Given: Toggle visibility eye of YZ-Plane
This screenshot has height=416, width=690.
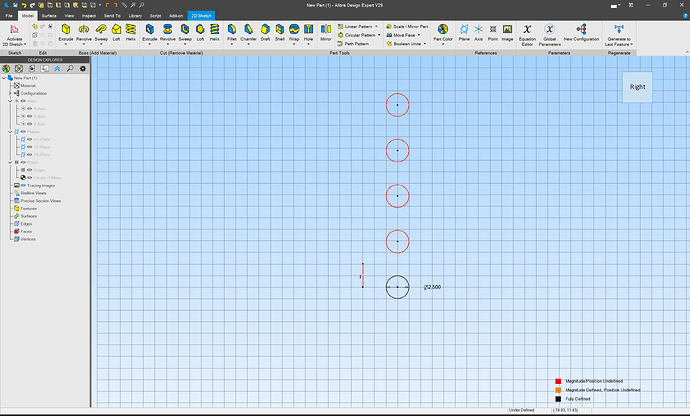Looking at the screenshot, I should (x=29, y=147).
